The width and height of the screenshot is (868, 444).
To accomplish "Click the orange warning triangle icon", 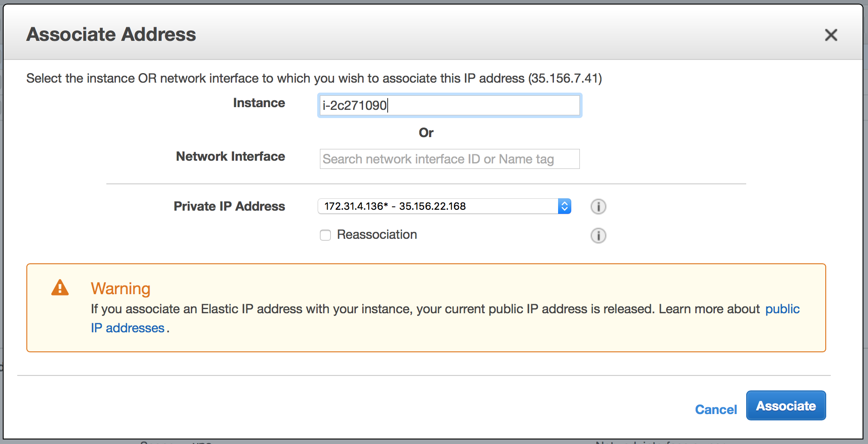I will [60, 288].
